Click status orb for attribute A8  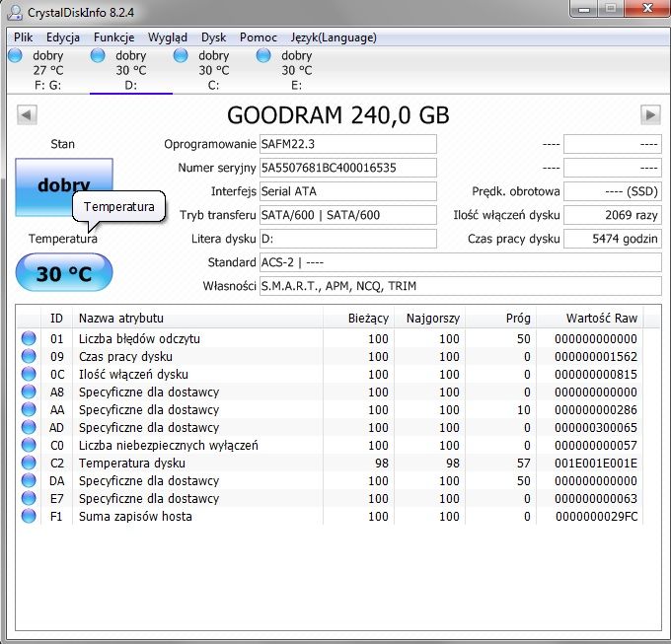pos(29,392)
